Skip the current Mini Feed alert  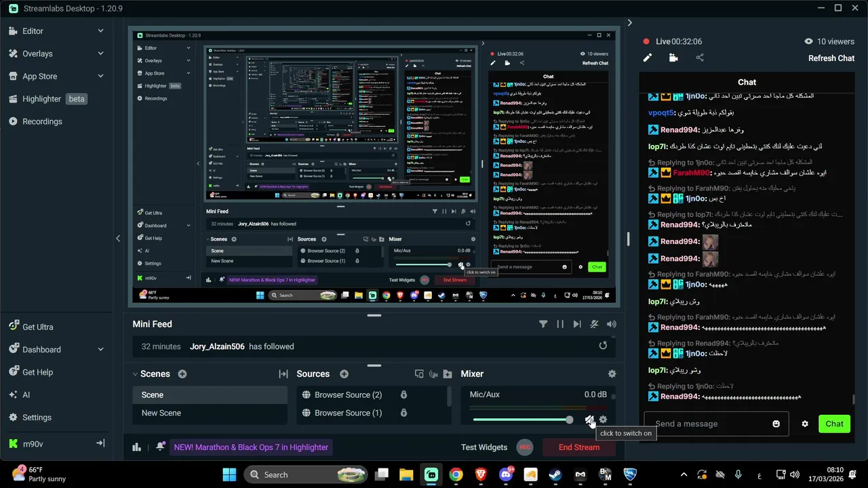pos(577,324)
